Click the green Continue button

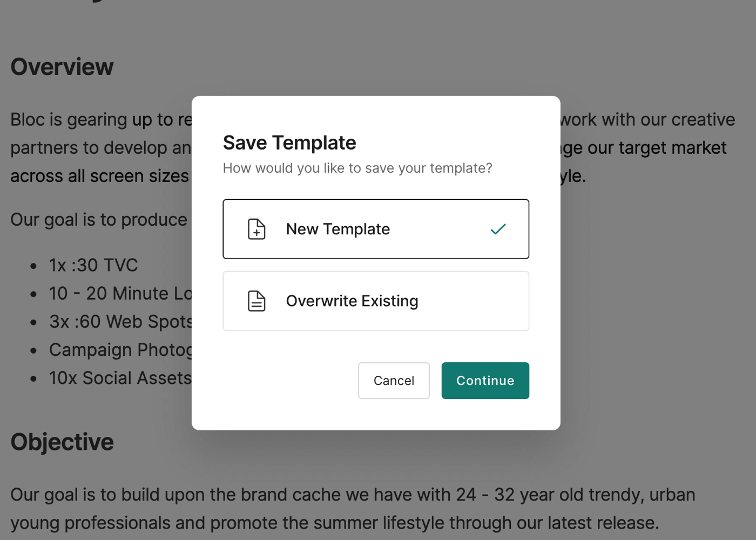point(485,381)
